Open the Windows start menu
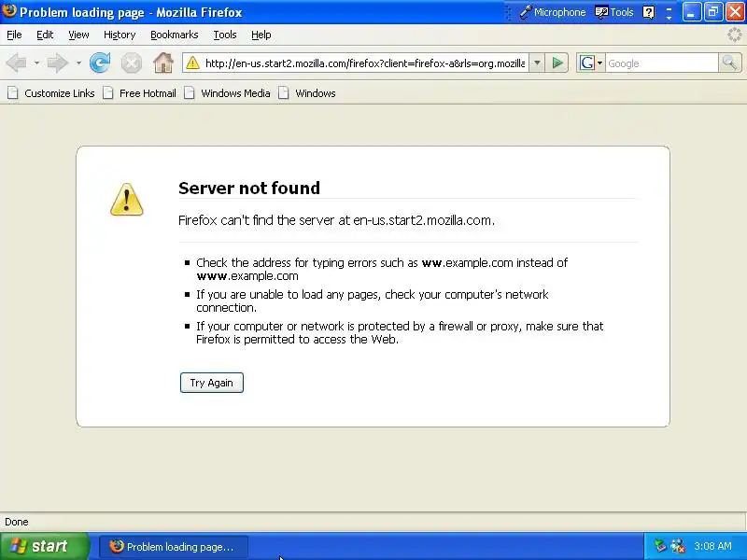Viewport: 747px width, 560px height. click(x=45, y=546)
